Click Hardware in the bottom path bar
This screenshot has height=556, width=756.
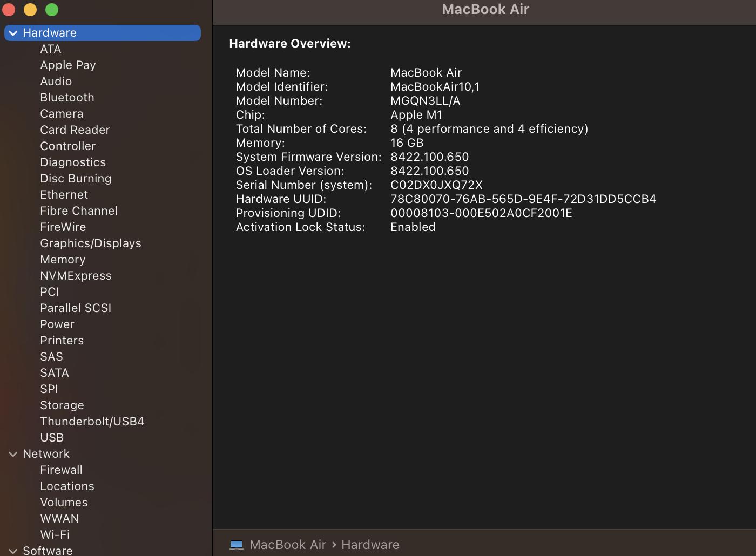(370, 545)
